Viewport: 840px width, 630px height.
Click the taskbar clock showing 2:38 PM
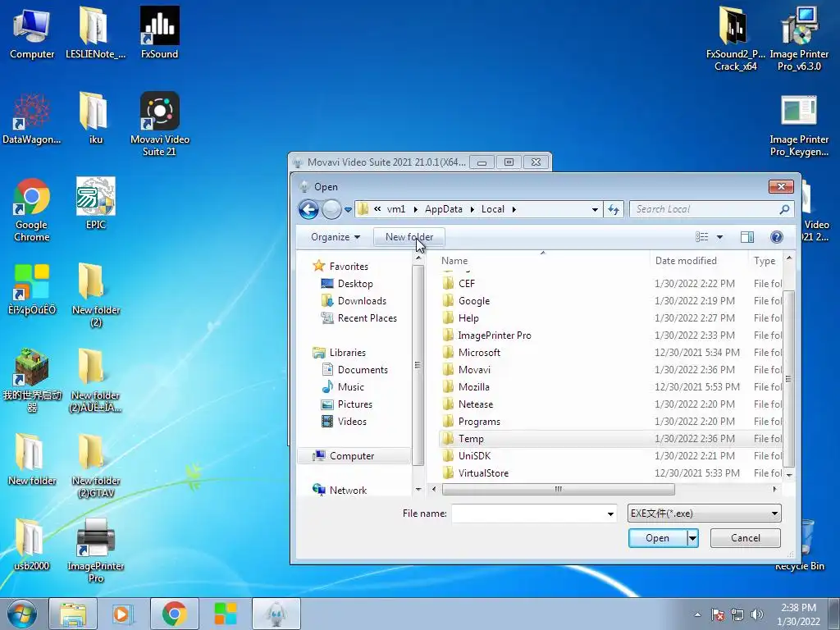pyautogui.click(x=798, y=614)
